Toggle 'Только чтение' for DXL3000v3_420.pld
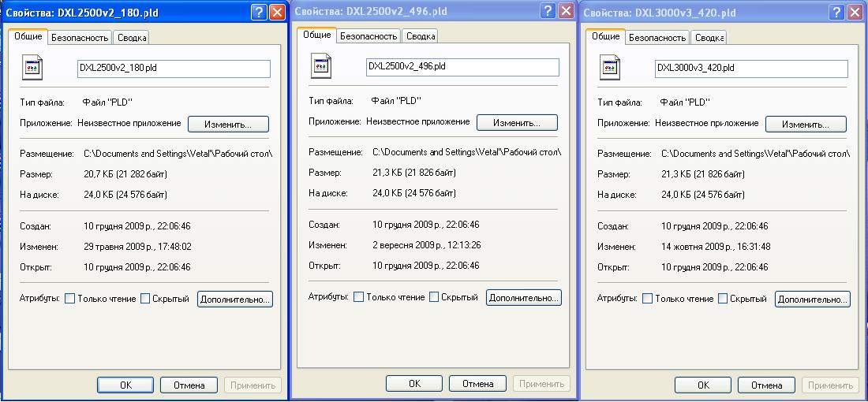Image resolution: width=868 pixels, height=402 pixels. tap(648, 299)
